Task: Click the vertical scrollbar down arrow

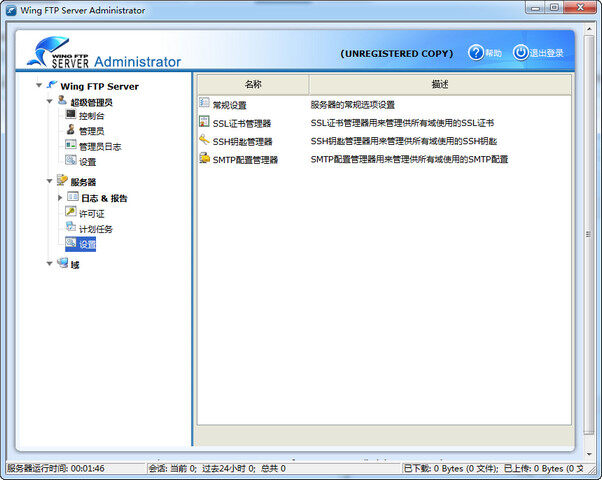Action: pos(589,455)
